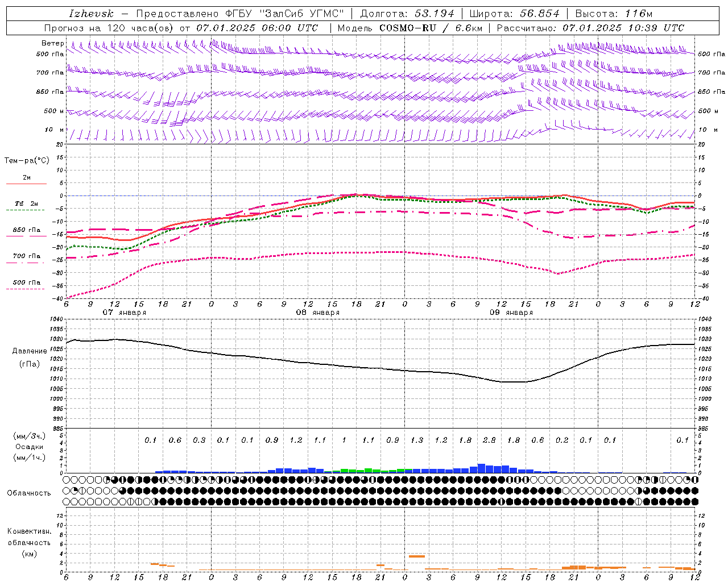The height and width of the screenshot is (582, 728).
Task: Click the Осадки precipitation label
Action: 29,447
